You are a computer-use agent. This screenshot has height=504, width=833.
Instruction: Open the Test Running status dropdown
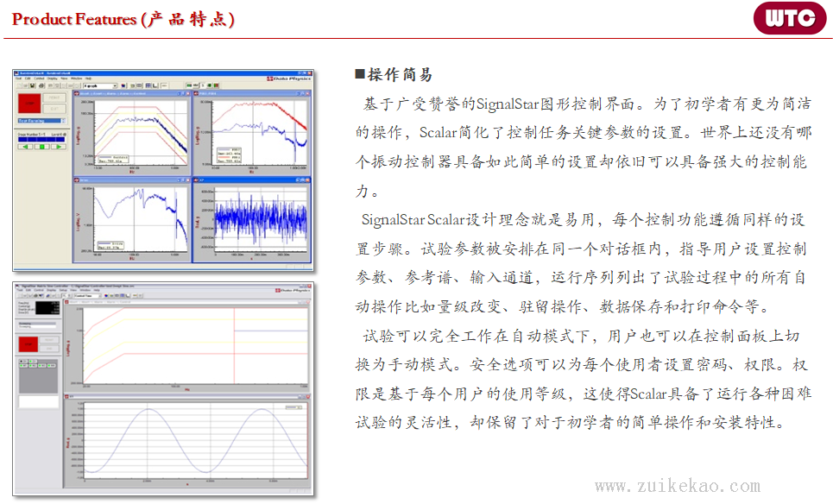(41, 121)
